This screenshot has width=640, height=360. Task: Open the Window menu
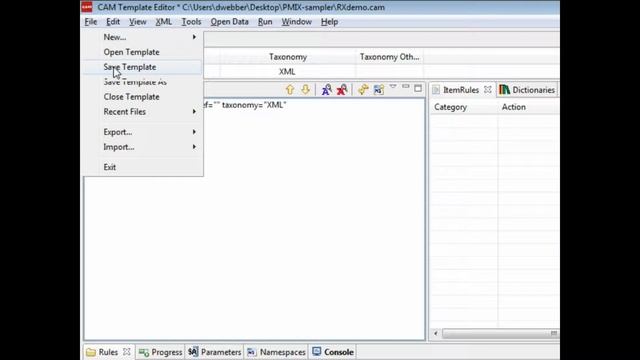[296, 22]
